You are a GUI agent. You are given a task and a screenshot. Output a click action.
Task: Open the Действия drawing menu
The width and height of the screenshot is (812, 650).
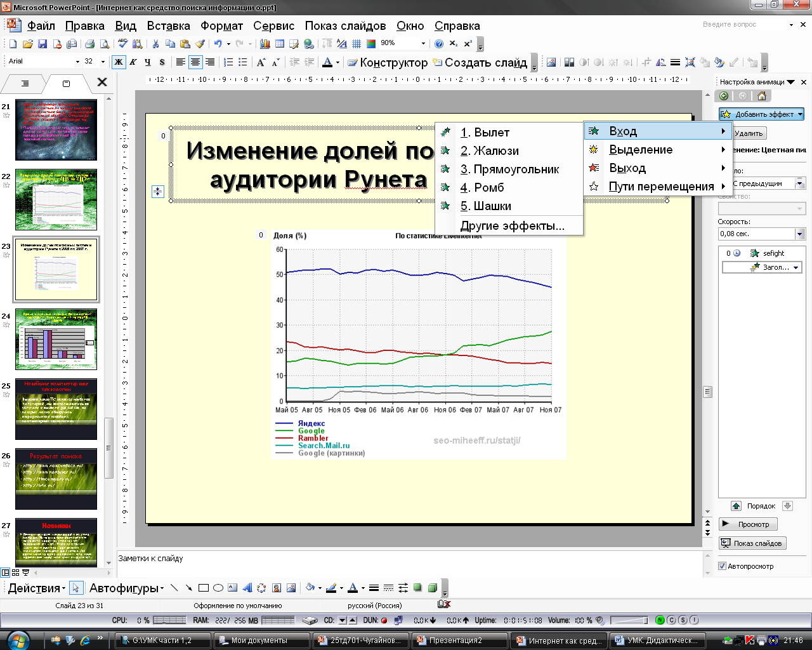tap(37, 588)
